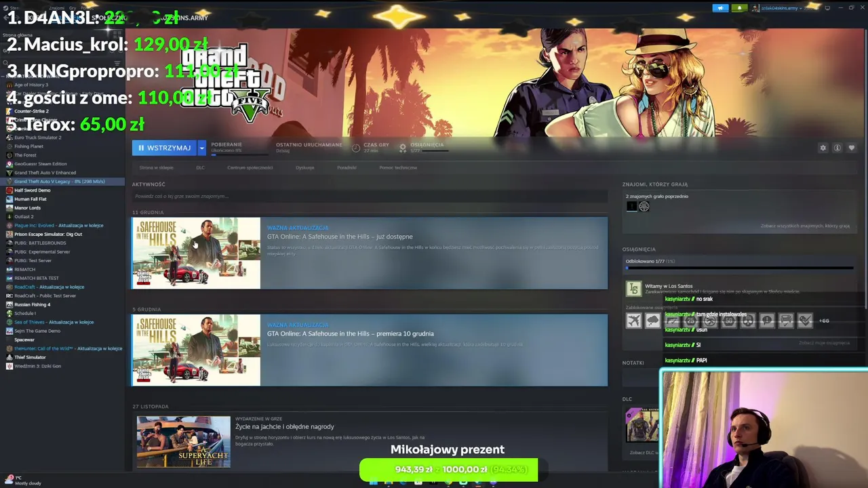Select Russian Fishing 4 in library

32,305
